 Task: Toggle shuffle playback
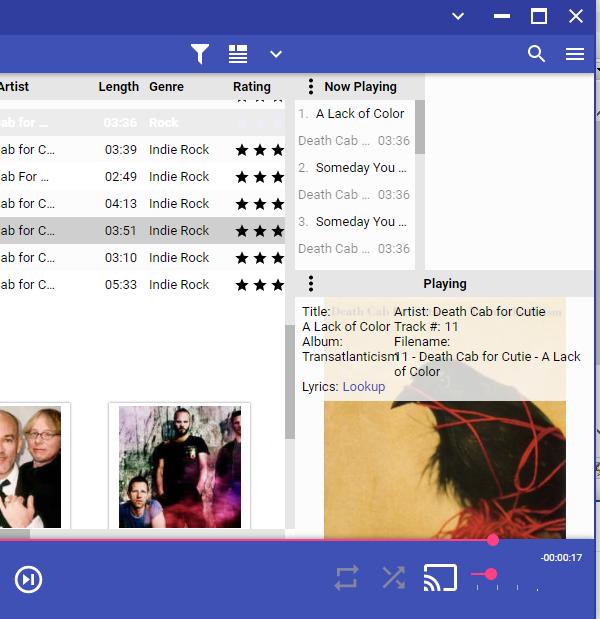click(x=394, y=578)
